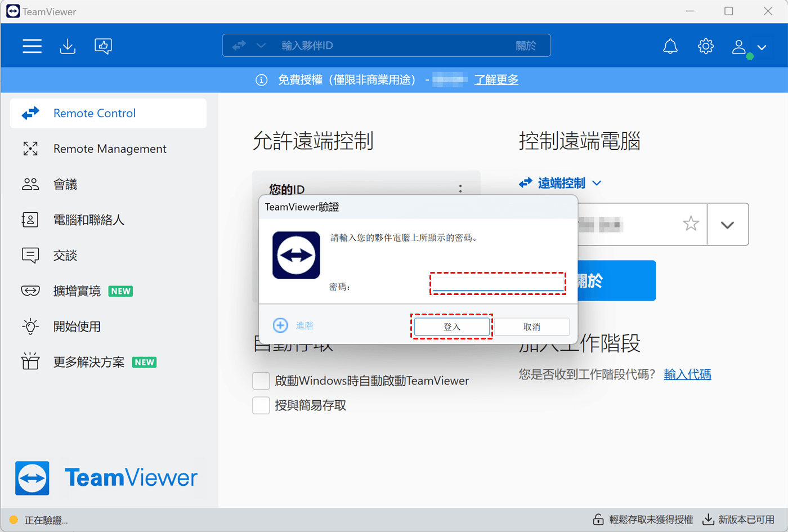Click the 電腦和聯絡人 contact-book icon
788x532 pixels.
click(30, 220)
